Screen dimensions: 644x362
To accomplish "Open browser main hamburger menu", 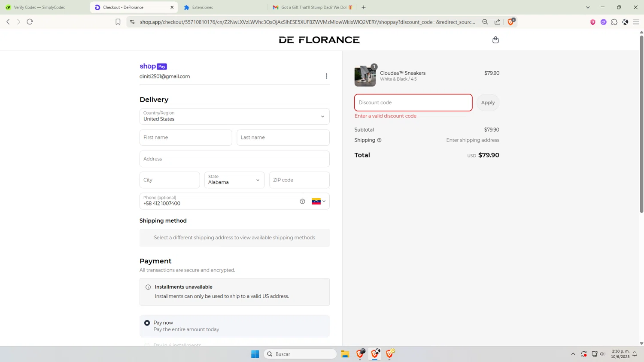I will tap(636, 22).
